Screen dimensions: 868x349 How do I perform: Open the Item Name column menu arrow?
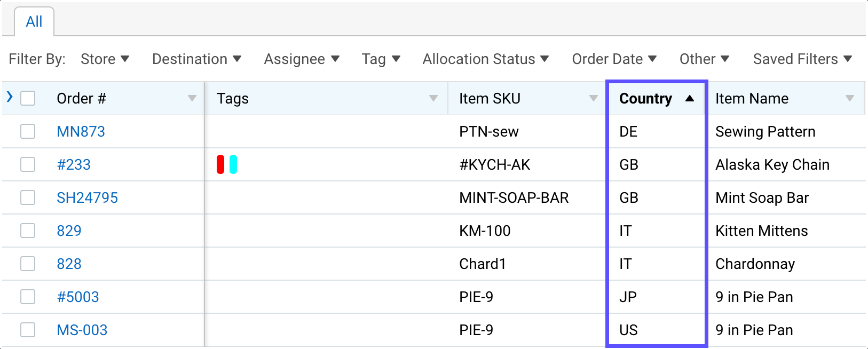click(849, 99)
